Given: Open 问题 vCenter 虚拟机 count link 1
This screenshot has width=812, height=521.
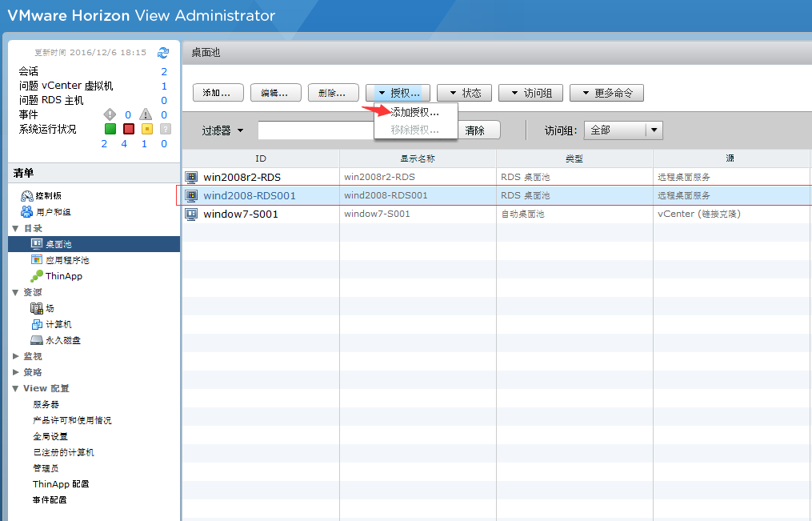Looking at the screenshot, I should [x=164, y=86].
